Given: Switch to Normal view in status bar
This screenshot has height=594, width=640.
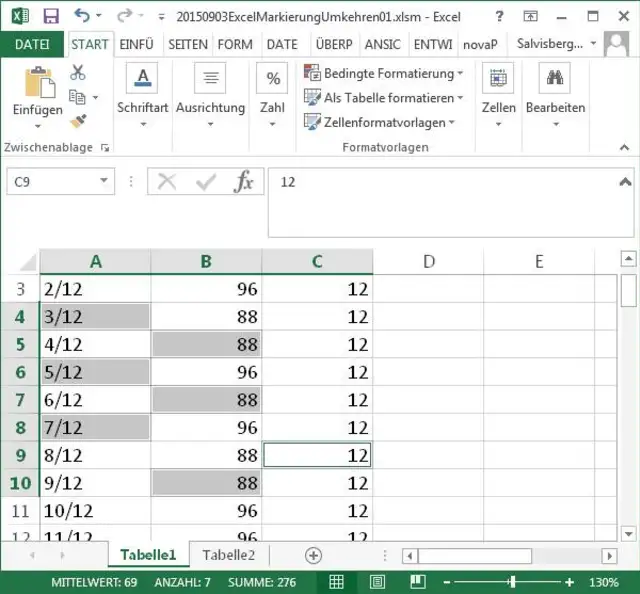Looking at the screenshot, I should (x=337, y=581).
